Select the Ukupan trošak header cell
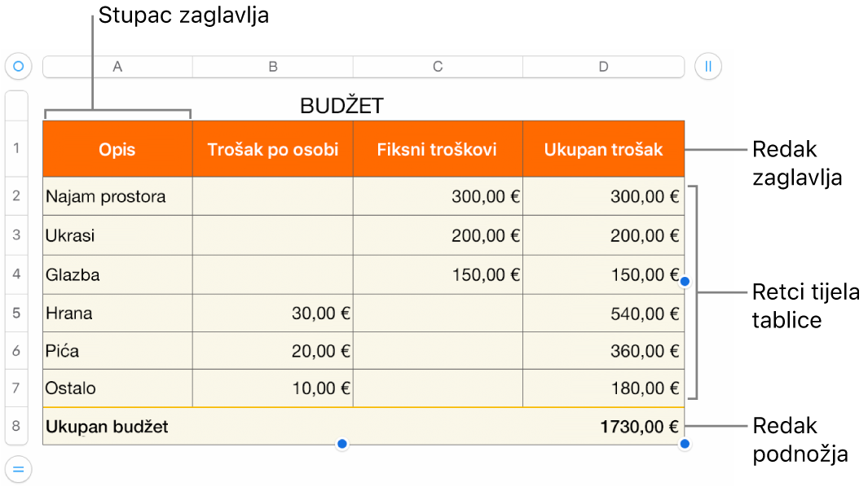Screen dimensions: 868x487 [x=603, y=149]
